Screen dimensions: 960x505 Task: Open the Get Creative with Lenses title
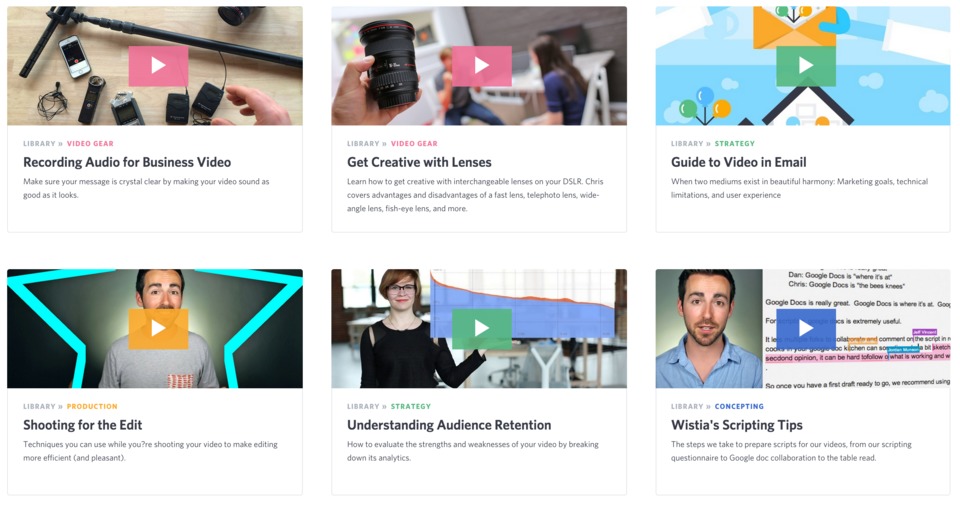click(x=419, y=162)
